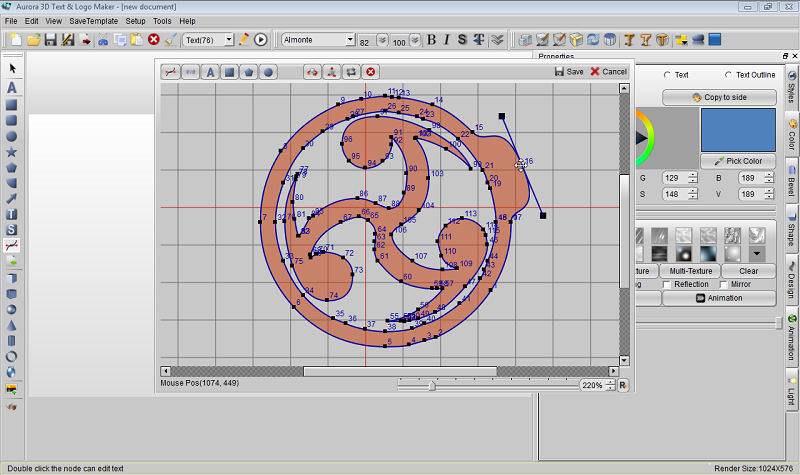Click the red delete icon in shape editor

point(371,72)
